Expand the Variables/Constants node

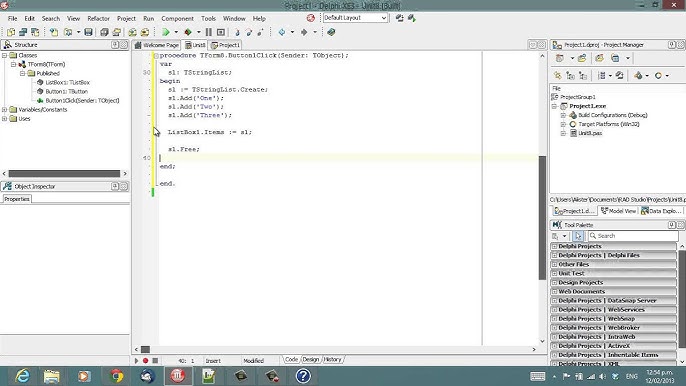pyautogui.click(x=4, y=109)
